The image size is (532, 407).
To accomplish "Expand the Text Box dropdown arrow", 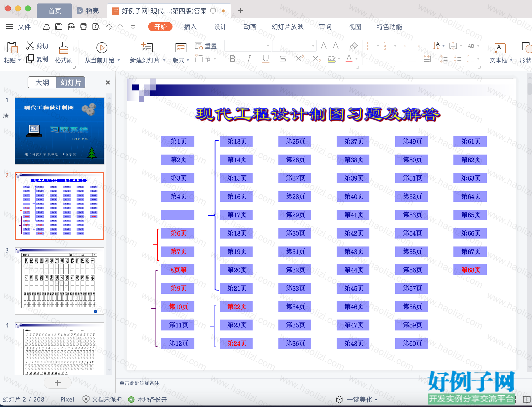I will tap(511, 60).
